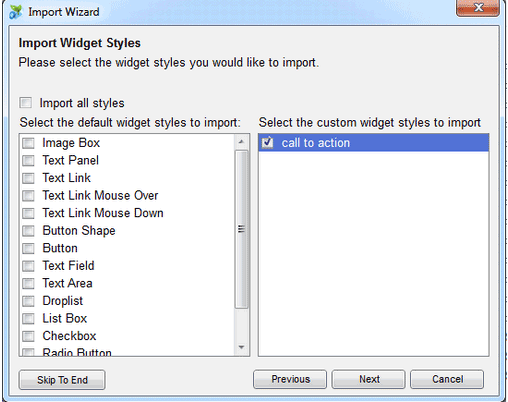Tick the Checkbox style checkbox
Viewport: 508px width, 402px height.
click(28, 336)
